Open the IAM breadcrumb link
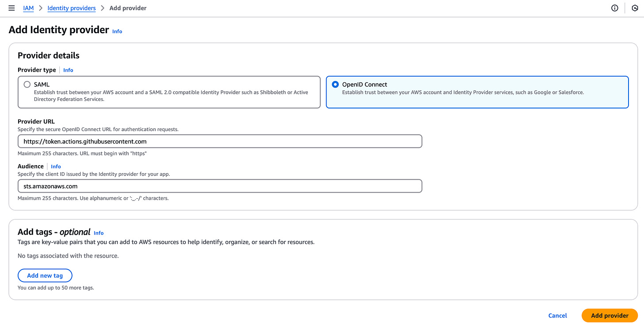This screenshot has width=644, height=325. tap(28, 8)
